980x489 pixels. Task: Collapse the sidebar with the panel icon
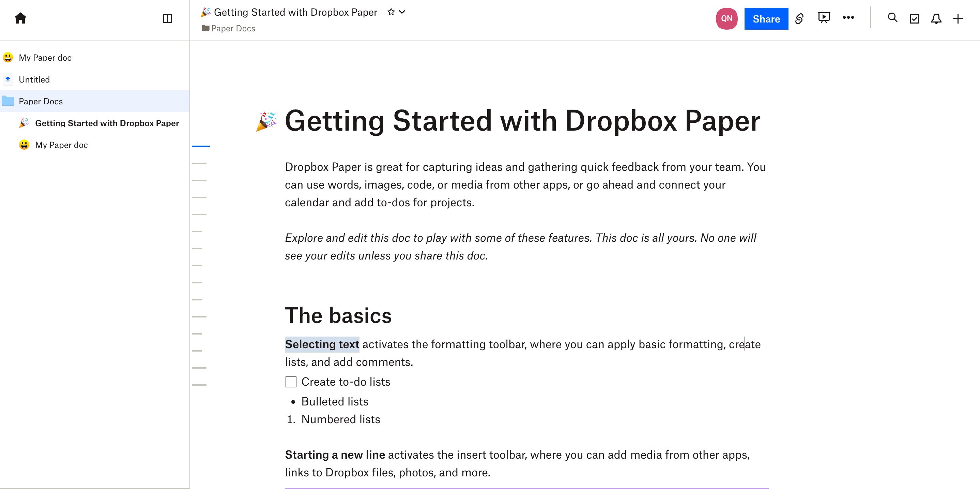click(167, 18)
